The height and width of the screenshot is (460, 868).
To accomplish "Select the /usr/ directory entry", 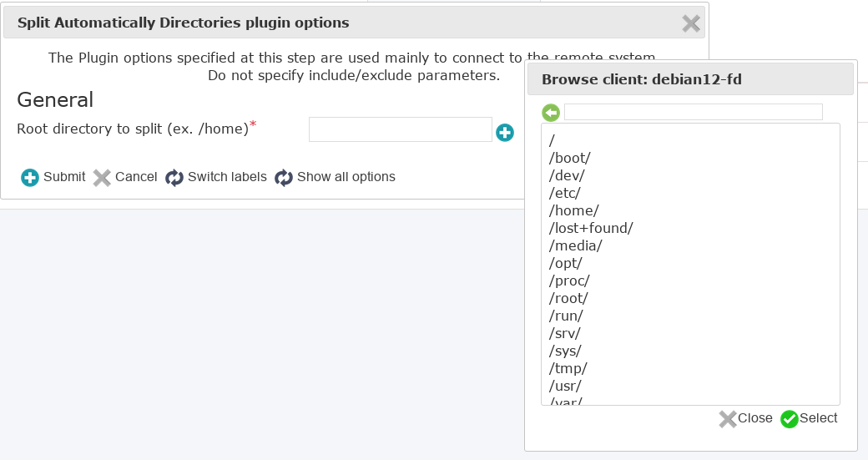I will tap(565, 386).
